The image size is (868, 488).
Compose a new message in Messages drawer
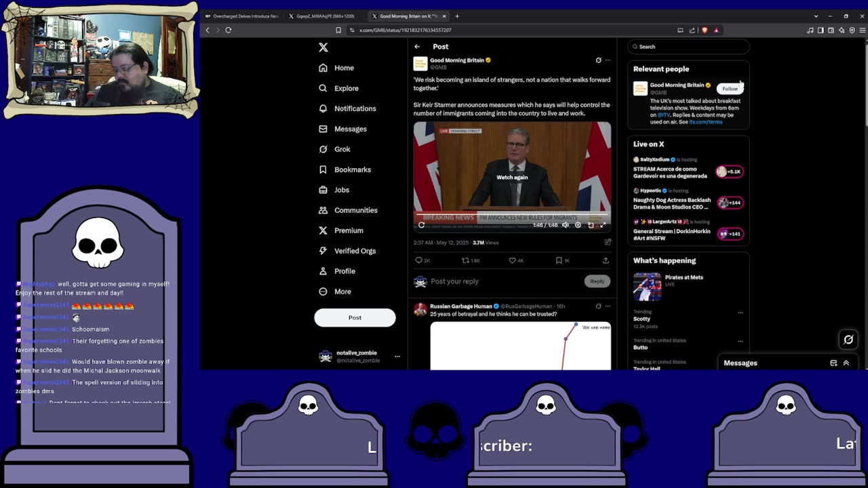click(833, 363)
